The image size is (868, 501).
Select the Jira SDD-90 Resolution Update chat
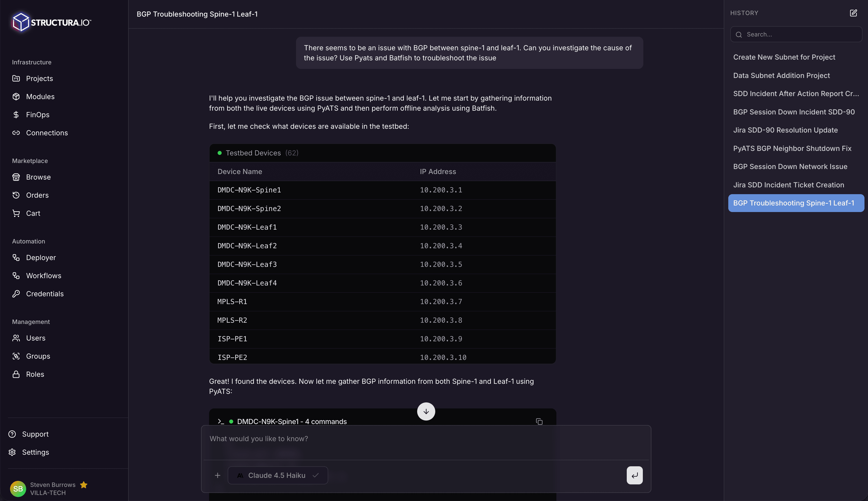point(786,130)
